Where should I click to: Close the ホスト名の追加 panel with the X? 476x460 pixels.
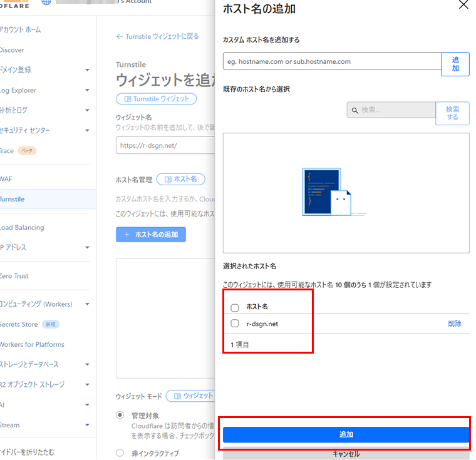pos(463,4)
